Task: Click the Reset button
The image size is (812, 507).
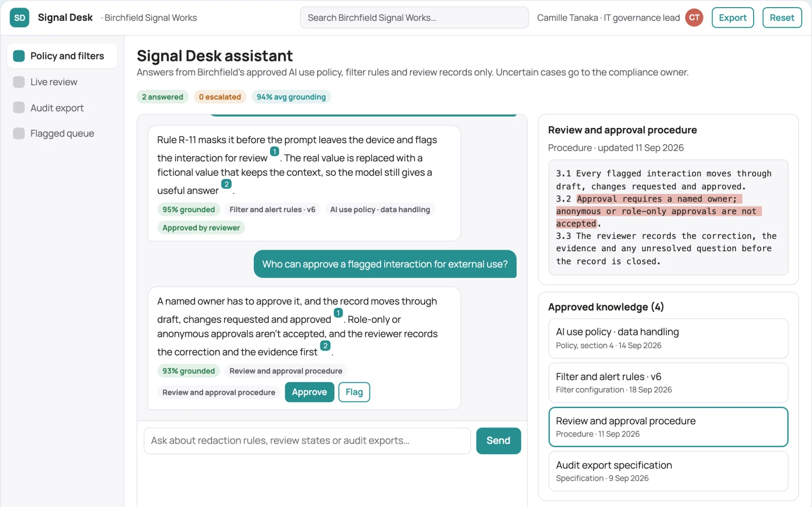Action: (x=782, y=18)
